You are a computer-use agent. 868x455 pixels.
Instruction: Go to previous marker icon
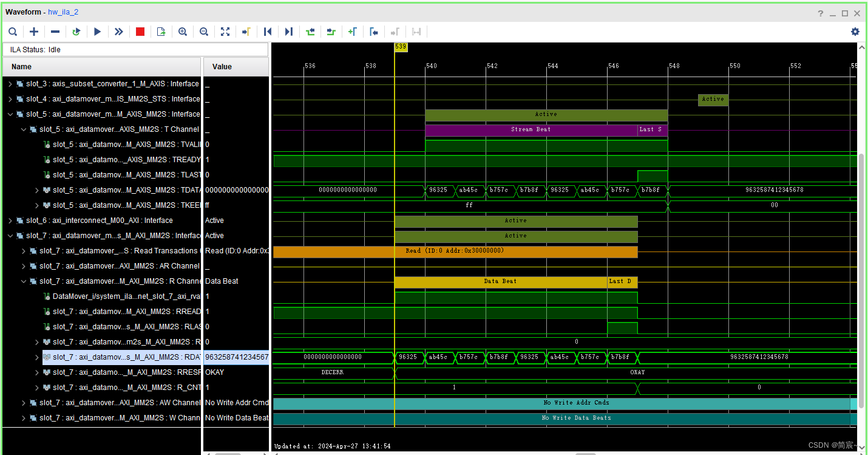coord(374,32)
